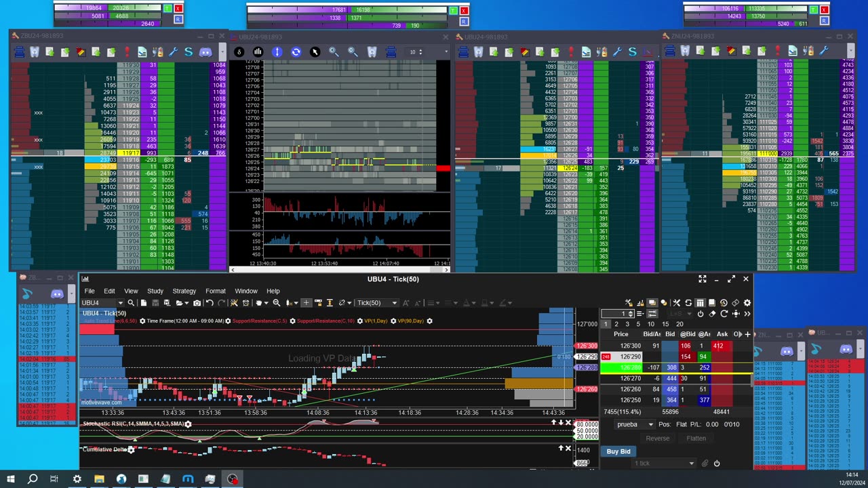Open the Cumulative Delta settings gear
Image resolution: width=868 pixels, height=488 pixels.
[x=132, y=449]
